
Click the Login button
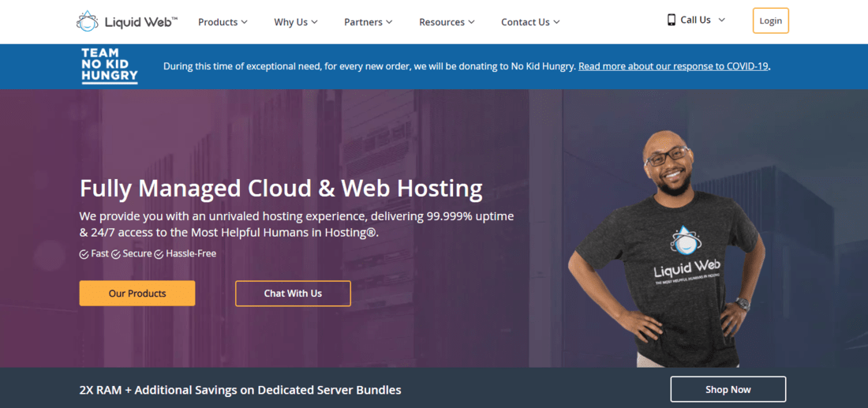pos(771,21)
